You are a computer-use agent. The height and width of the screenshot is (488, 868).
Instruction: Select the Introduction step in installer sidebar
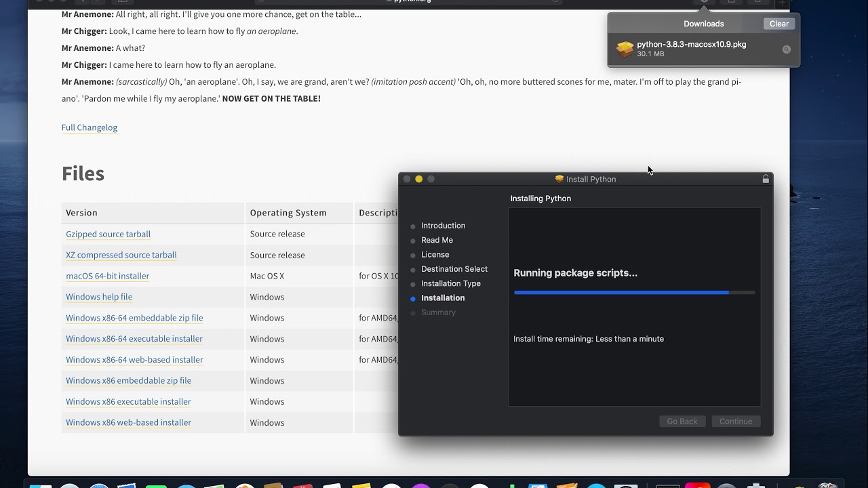tap(443, 226)
